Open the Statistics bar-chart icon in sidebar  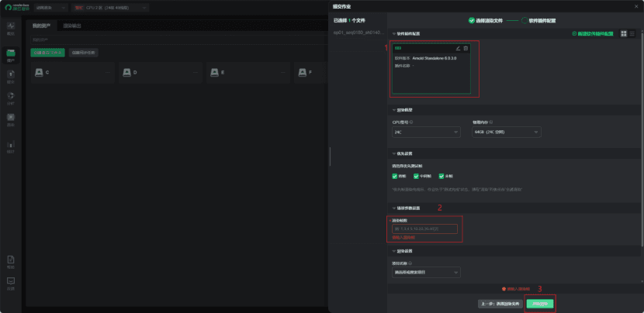[x=11, y=144]
